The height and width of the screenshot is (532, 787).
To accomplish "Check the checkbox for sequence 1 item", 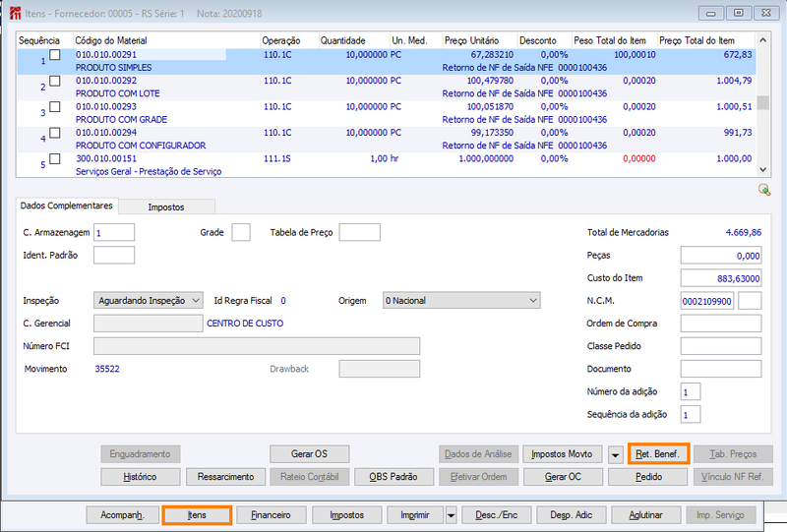I will (x=55, y=55).
